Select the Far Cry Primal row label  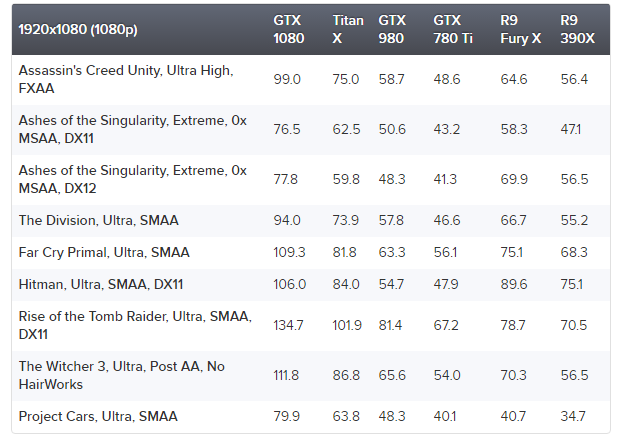coord(104,252)
